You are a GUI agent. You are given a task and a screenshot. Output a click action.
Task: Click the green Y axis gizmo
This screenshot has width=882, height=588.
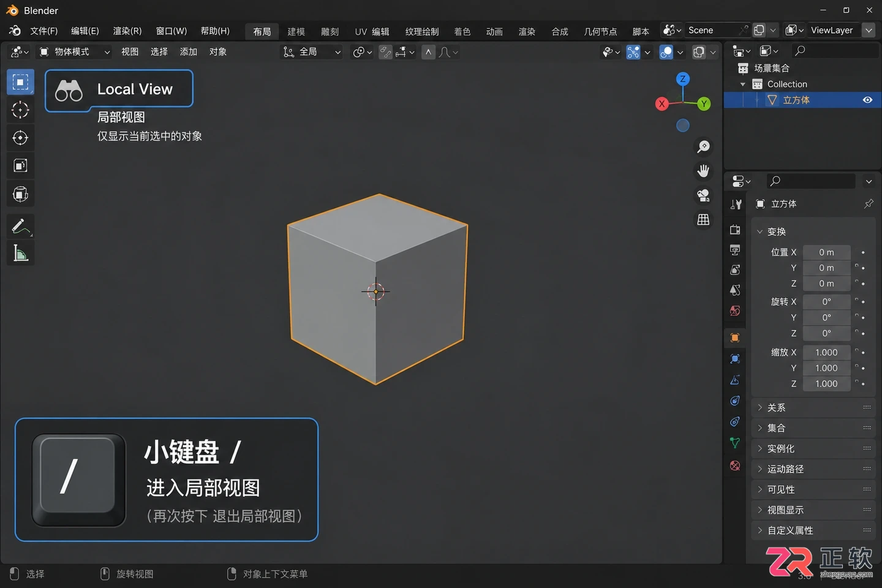[704, 104]
